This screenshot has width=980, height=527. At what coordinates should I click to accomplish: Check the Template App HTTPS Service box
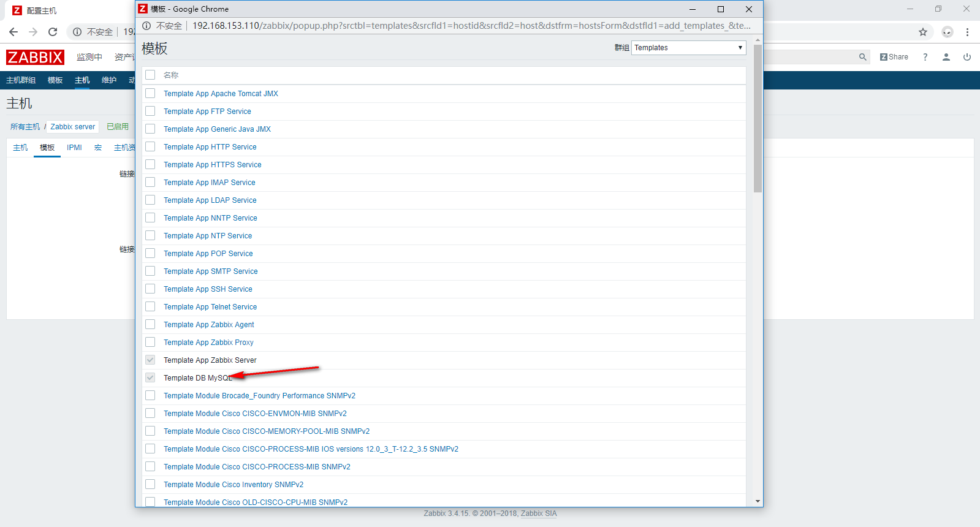click(x=150, y=164)
